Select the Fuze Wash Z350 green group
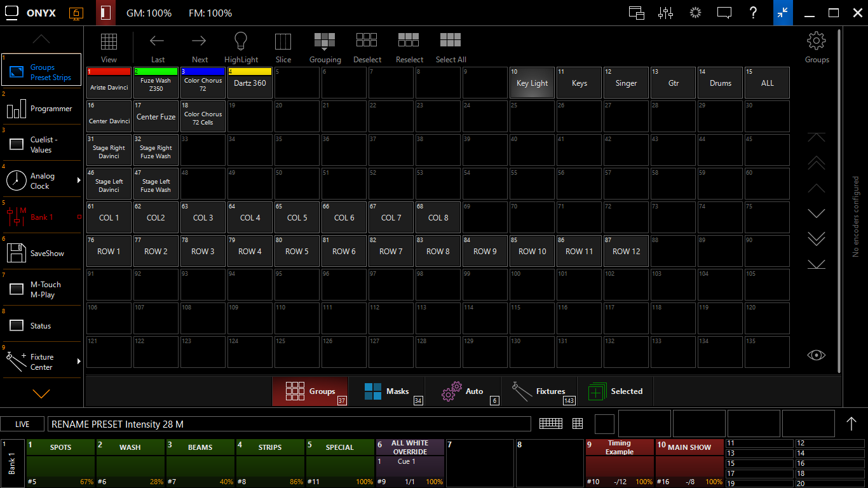 pos(156,83)
